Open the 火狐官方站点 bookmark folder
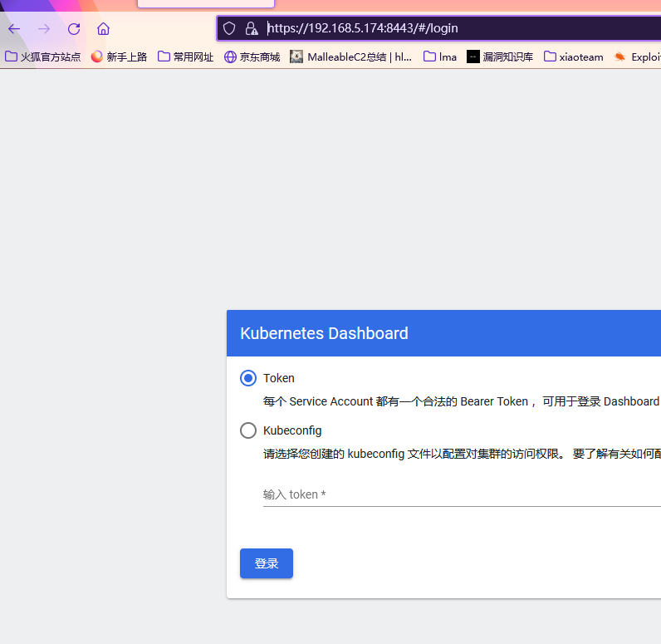661x644 pixels. [43, 57]
